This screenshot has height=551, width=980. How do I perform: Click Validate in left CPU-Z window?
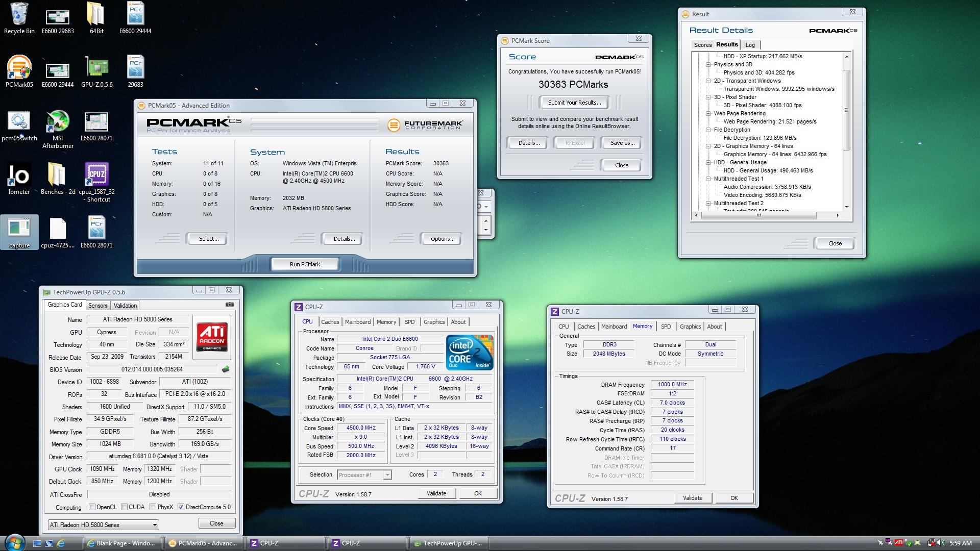pos(436,493)
